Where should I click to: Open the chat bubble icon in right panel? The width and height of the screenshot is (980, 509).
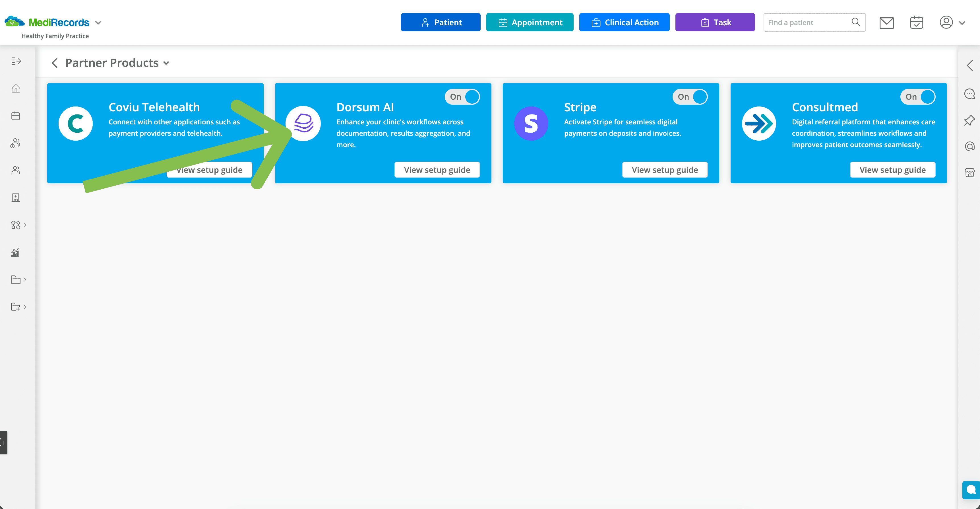click(x=969, y=94)
